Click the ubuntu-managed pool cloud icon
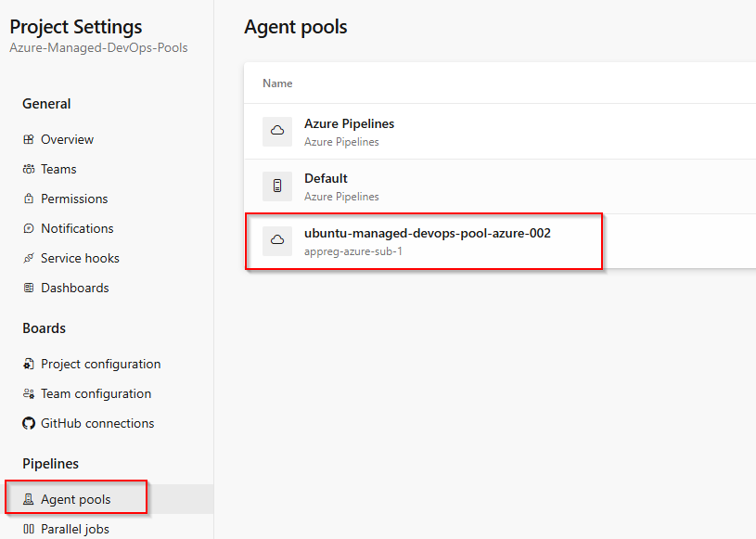Screen dimensions: 756x539 click(277, 240)
